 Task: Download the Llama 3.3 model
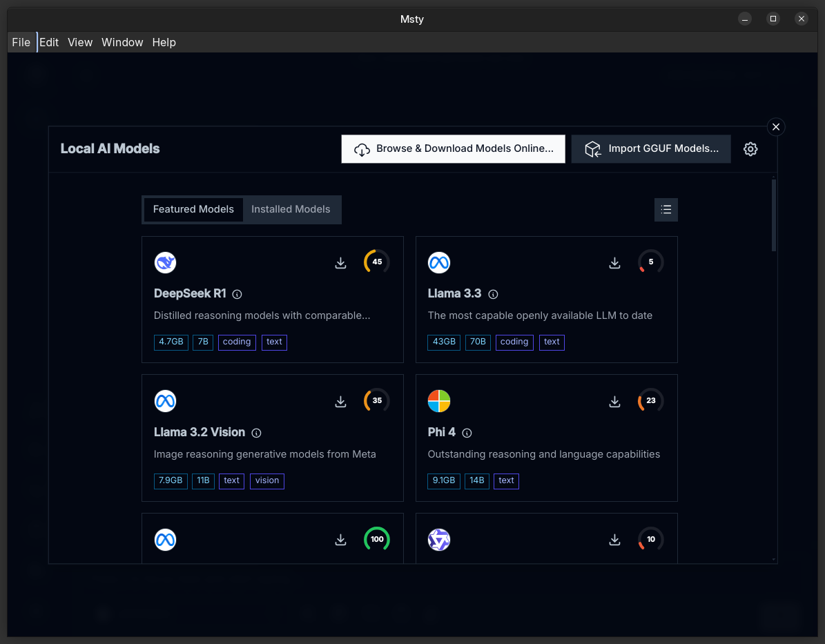click(x=614, y=263)
